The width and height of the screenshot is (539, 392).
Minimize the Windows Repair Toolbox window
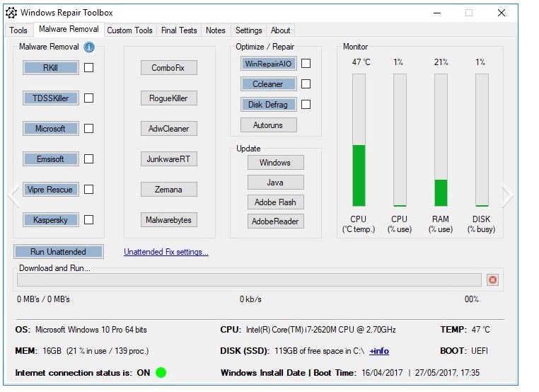pos(437,13)
